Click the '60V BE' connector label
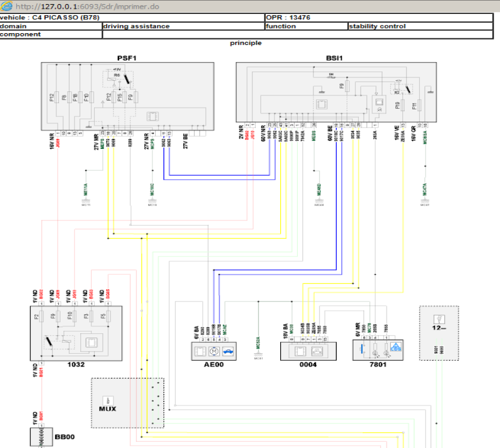Image resolution: width=500 pixels, height=448 pixels. [x=330, y=133]
